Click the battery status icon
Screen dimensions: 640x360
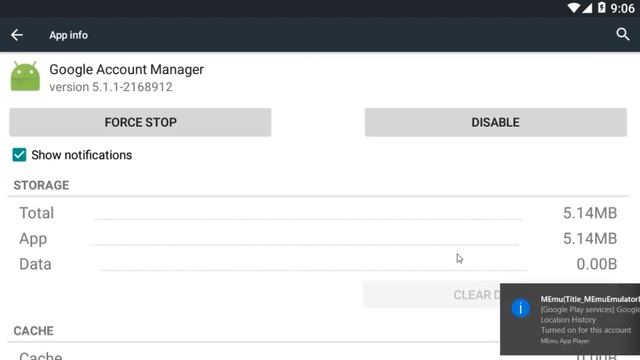click(602, 8)
